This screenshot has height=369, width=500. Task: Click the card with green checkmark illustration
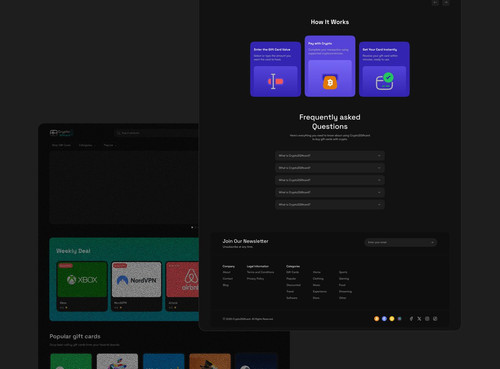(385, 81)
